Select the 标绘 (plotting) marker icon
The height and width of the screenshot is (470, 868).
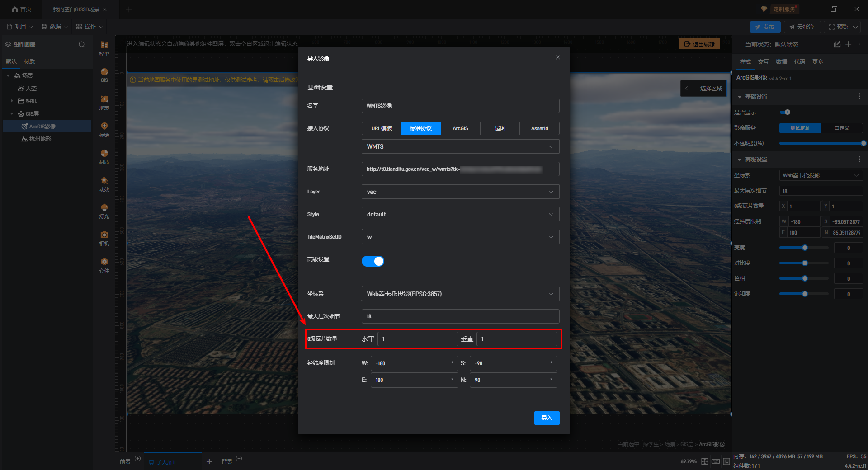point(104,127)
